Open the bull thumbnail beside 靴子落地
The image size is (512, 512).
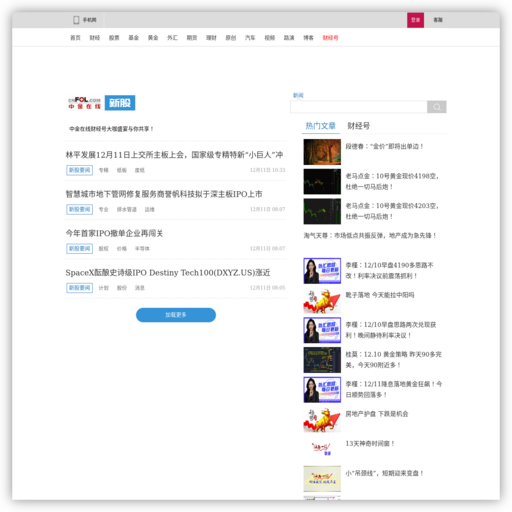[322, 300]
